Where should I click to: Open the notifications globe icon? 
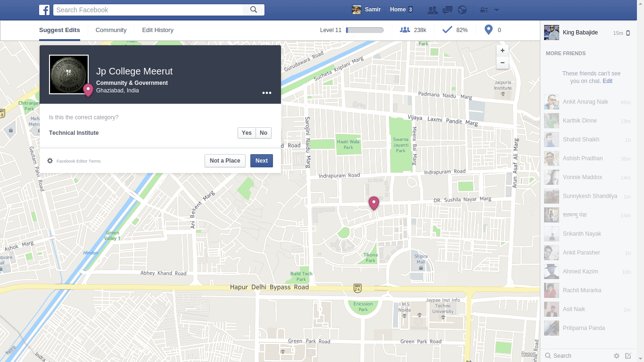pos(462,10)
